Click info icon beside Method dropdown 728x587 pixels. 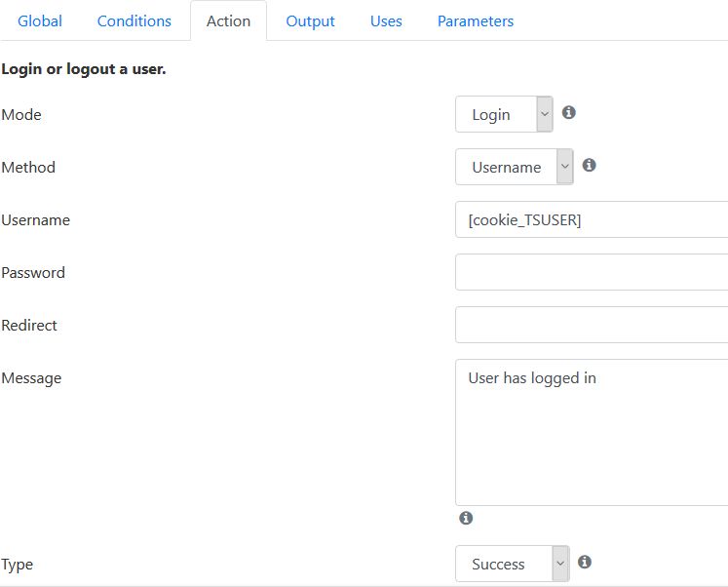(x=590, y=166)
